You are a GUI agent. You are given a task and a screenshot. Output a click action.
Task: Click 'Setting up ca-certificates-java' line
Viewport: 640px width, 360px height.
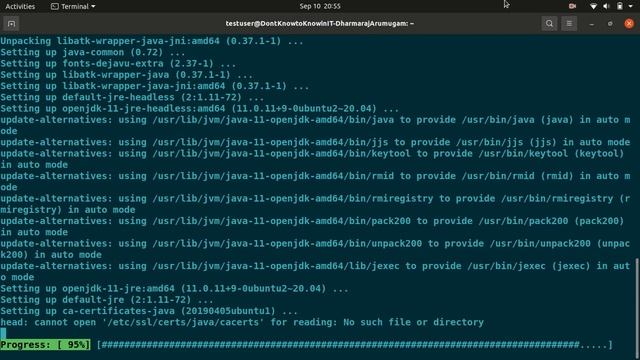tap(149, 311)
